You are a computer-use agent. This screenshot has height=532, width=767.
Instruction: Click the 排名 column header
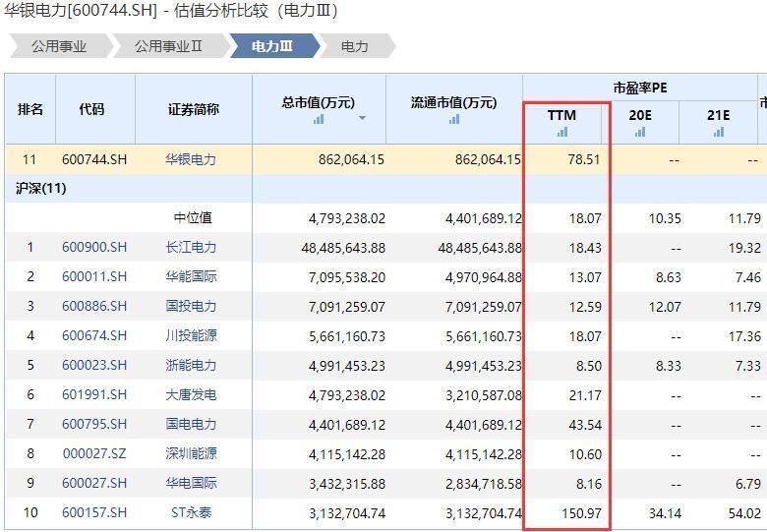click(x=30, y=109)
